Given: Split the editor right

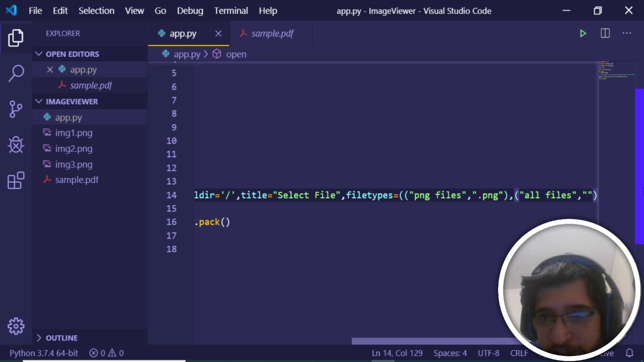Looking at the screenshot, I should pos(605,33).
